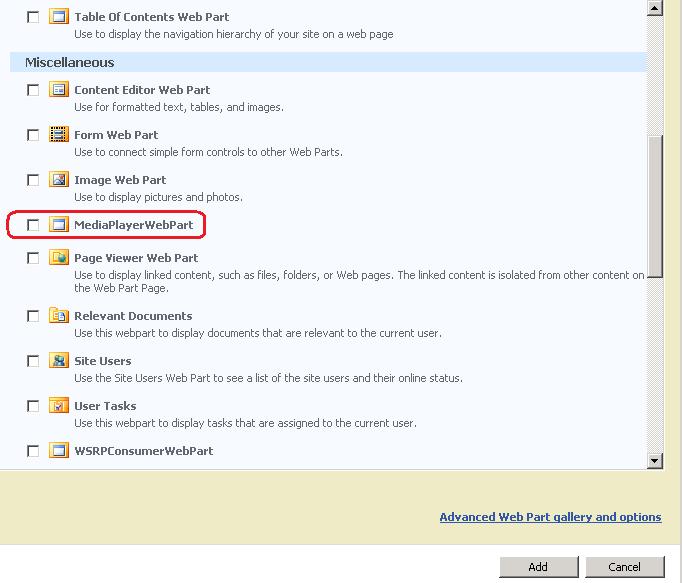Click the MediaPlayerWebPart icon
682x583 pixels.
[x=59, y=224]
